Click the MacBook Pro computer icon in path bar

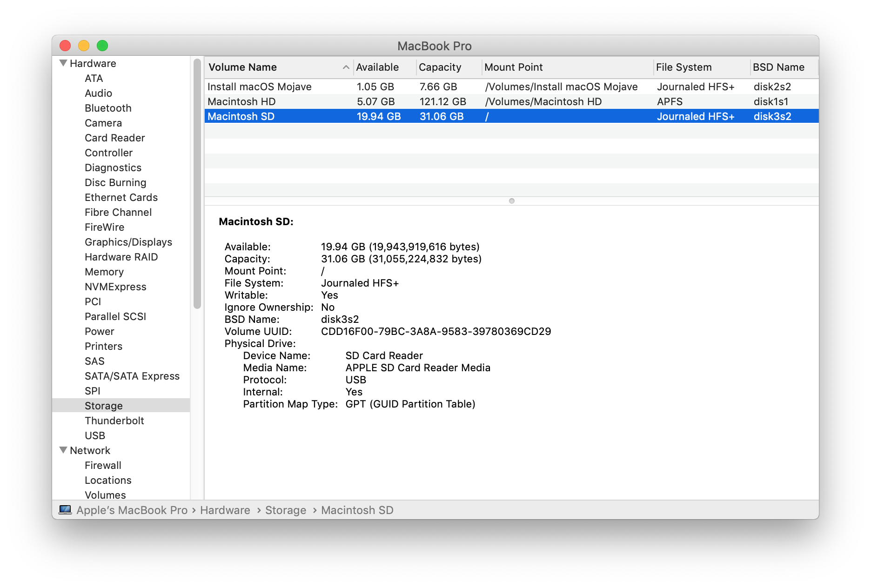point(65,510)
